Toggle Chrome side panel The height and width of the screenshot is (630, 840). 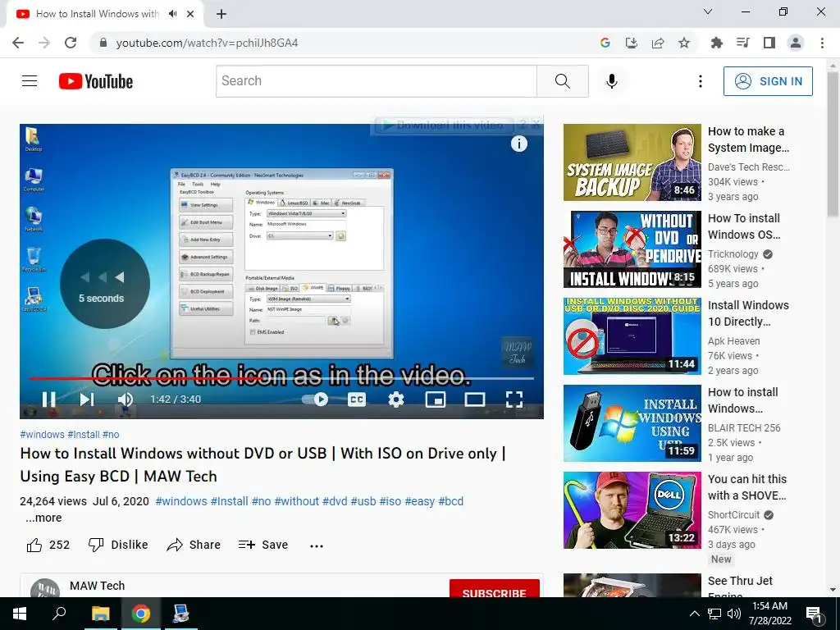pos(769,43)
